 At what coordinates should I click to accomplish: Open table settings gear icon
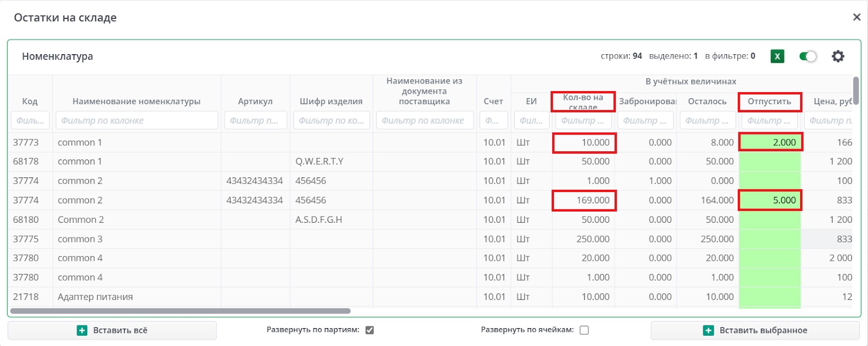point(838,56)
